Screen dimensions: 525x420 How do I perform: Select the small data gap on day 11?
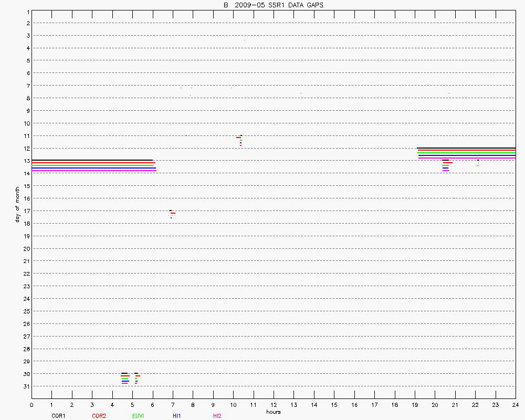pyautogui.click(x=239, y=139)
